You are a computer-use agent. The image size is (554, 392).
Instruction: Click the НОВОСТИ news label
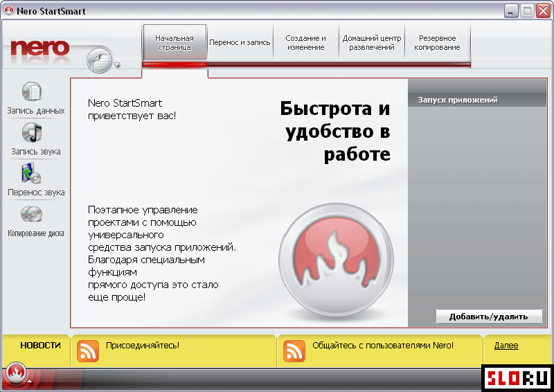pos(40,346)
